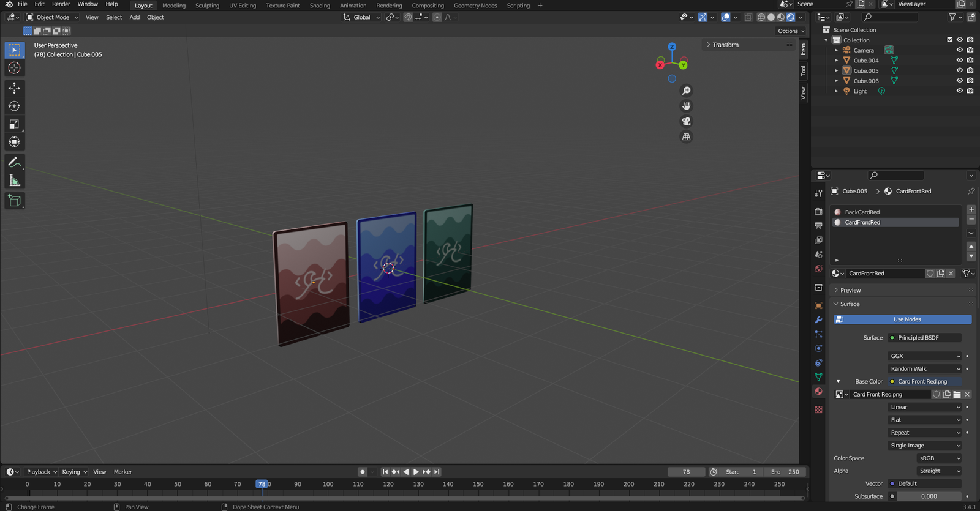980x511 pixels.
Task: Open the Object Mode dropdown
Action: (x=53, y=17)
